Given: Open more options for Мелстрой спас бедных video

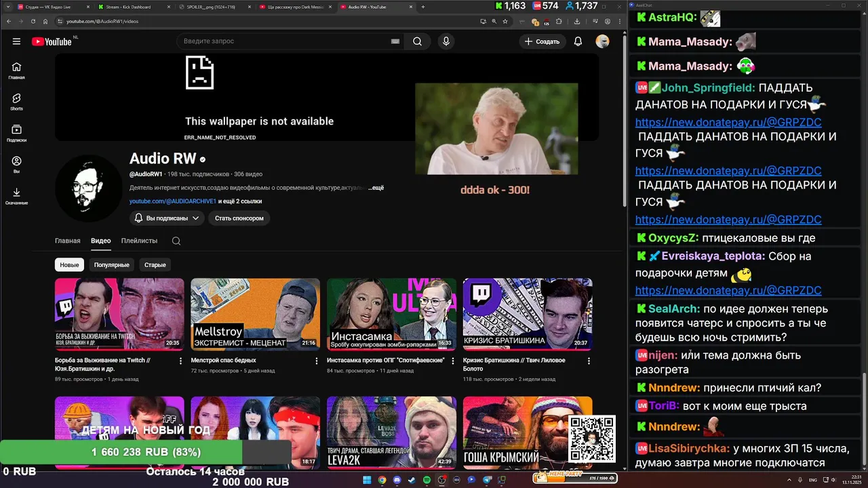Looking at the screenshot, I should [x=317, y=361].
